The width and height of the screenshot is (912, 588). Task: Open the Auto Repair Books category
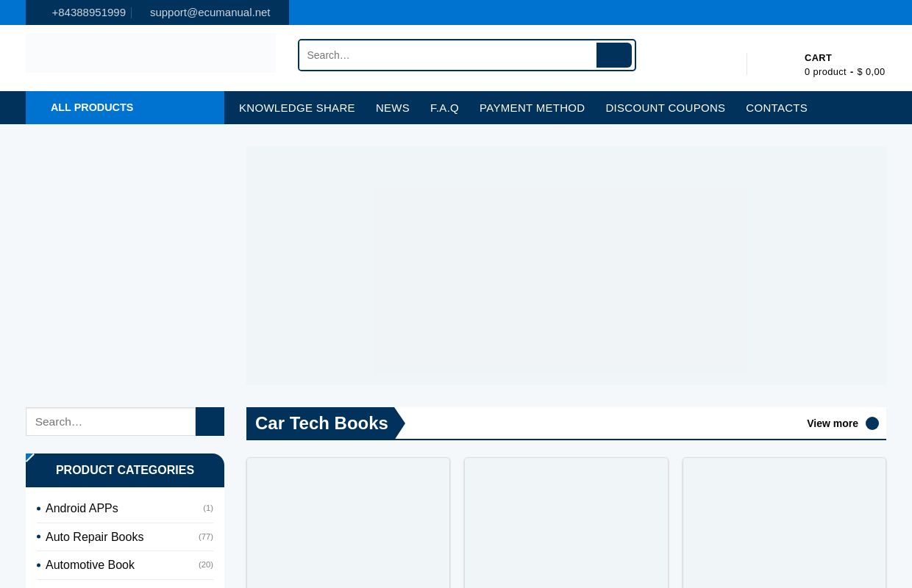(x=94, y=537)
